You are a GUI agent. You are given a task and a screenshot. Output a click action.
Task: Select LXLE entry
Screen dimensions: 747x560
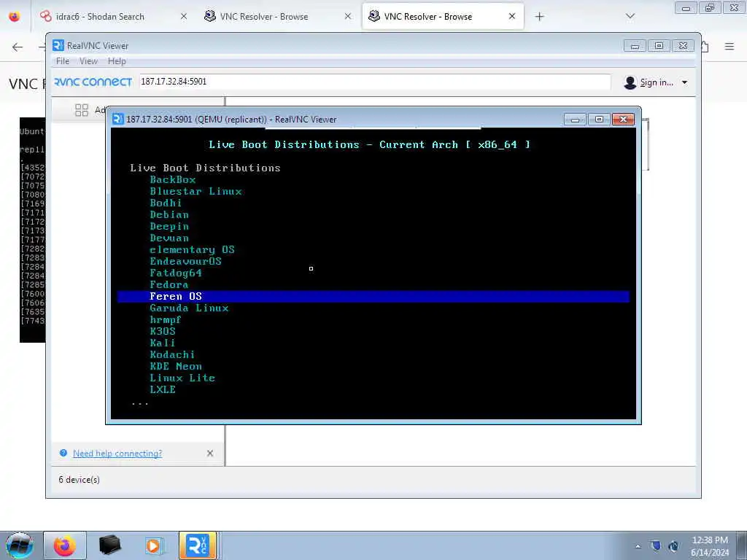(x=163, y=389)
